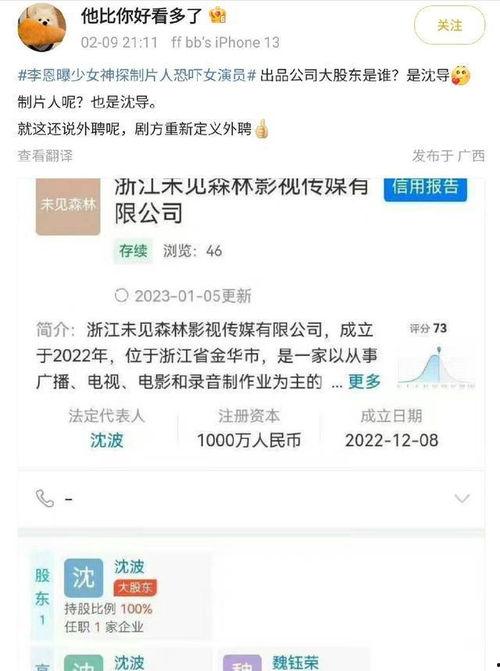Tap the blue 沈 shareholder avatar

83,578
